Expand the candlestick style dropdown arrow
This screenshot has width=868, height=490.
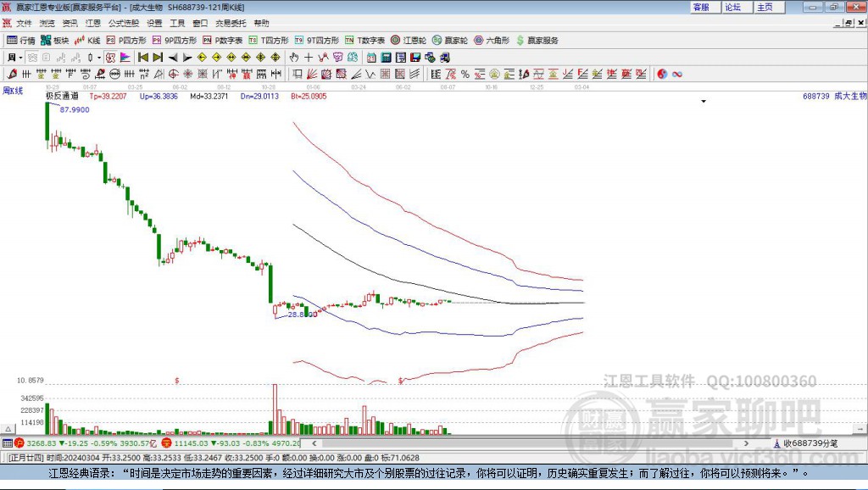[99, 58]
